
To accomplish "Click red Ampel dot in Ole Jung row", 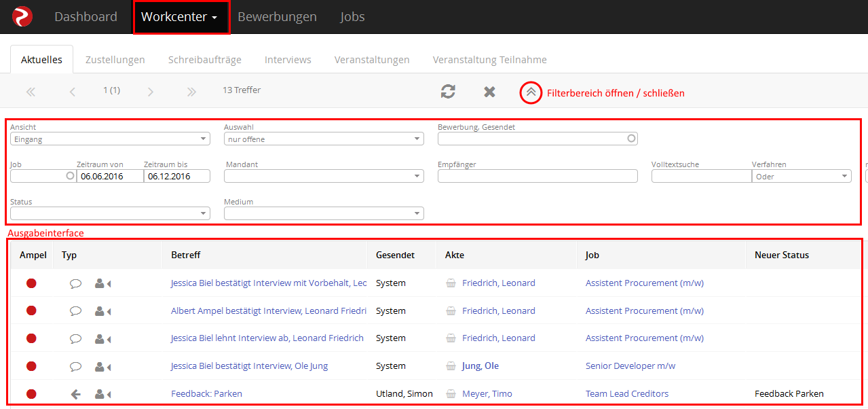I will 31,366.
